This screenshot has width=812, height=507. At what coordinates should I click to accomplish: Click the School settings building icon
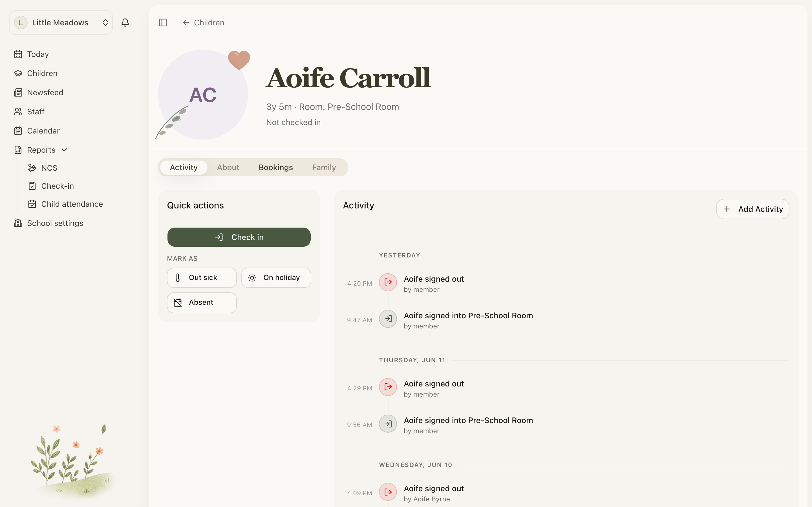tap(18, 223)
